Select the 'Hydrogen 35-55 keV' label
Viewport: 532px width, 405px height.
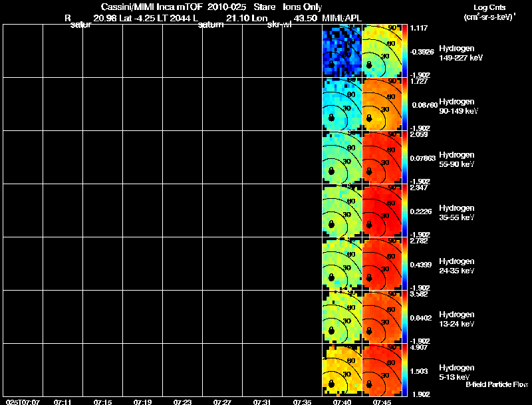pos(457,213)
